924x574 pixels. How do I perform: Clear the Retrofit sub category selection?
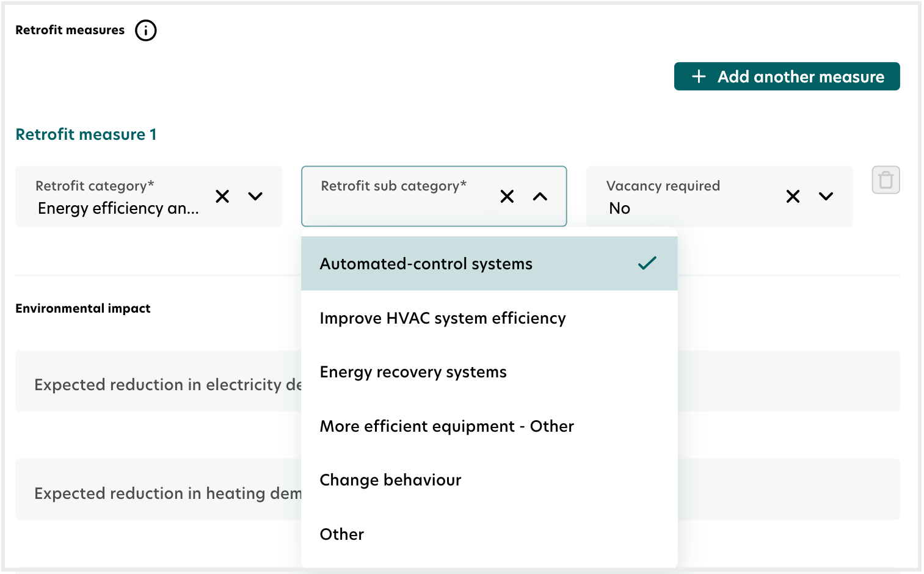tap(507, 196)
